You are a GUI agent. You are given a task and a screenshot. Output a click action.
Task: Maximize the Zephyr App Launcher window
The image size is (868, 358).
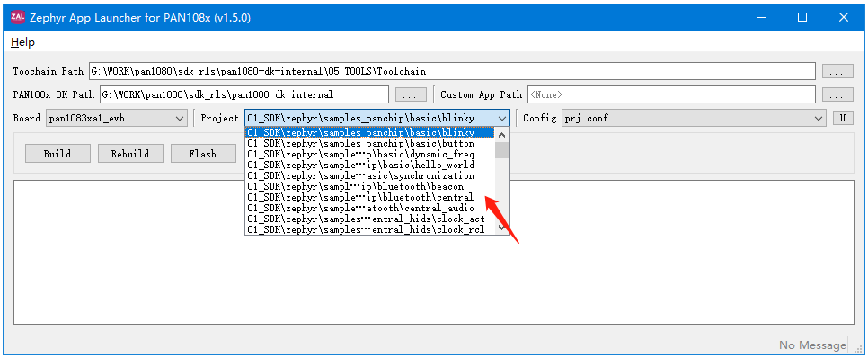802,17
